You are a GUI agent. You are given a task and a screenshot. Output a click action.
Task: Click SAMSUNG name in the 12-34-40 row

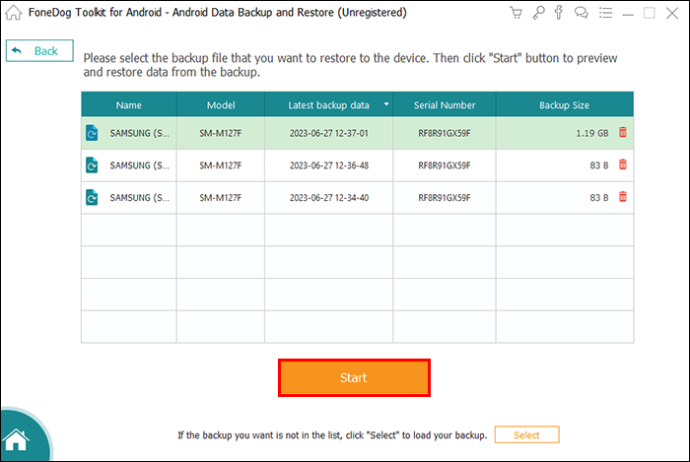pyautogui.click(x=139, y=198)
